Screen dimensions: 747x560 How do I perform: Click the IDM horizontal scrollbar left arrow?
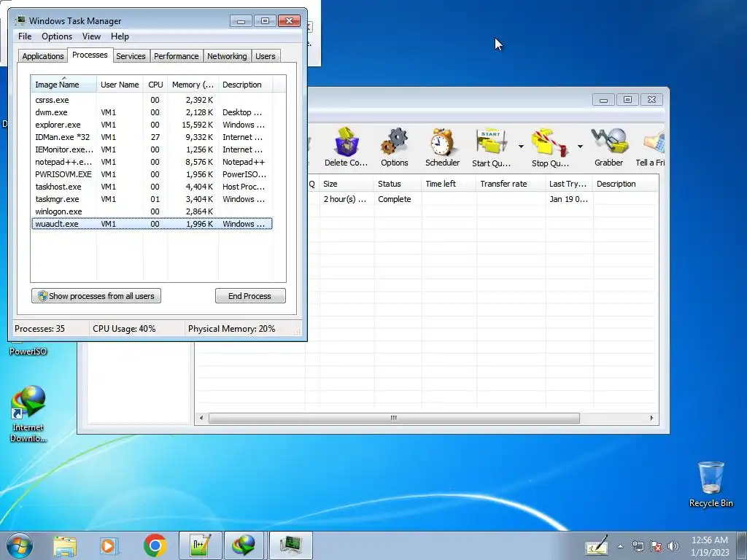point(201,418)
